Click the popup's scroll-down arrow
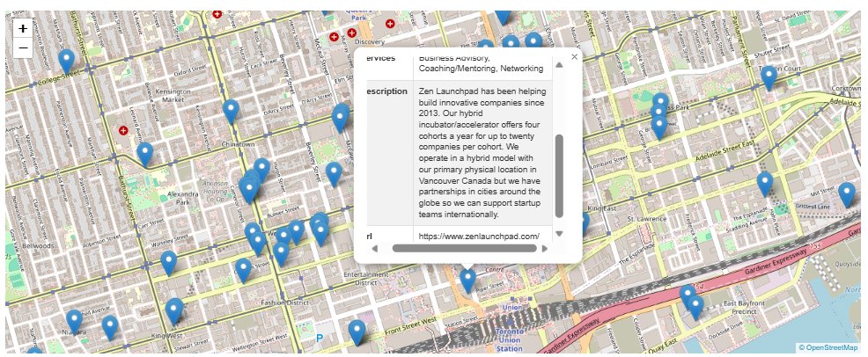The image size is (868, 357). click(x=559, y=234)
